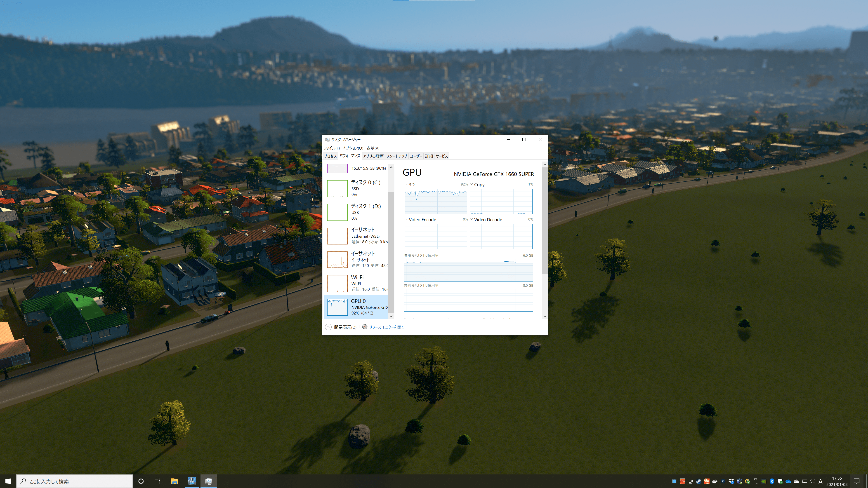Open the Video Encode graph dropdown

[406, 219]
